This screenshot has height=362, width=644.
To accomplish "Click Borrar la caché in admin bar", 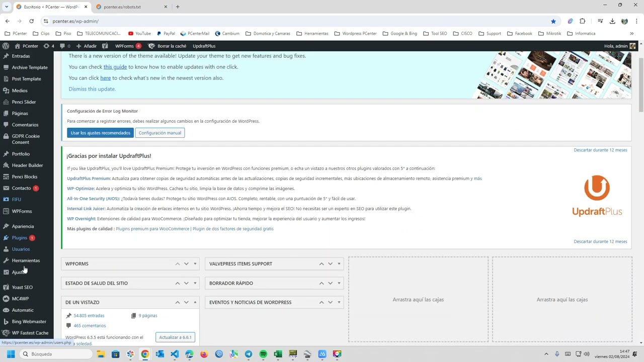I will pyautogui.click(x=168, y=46).
